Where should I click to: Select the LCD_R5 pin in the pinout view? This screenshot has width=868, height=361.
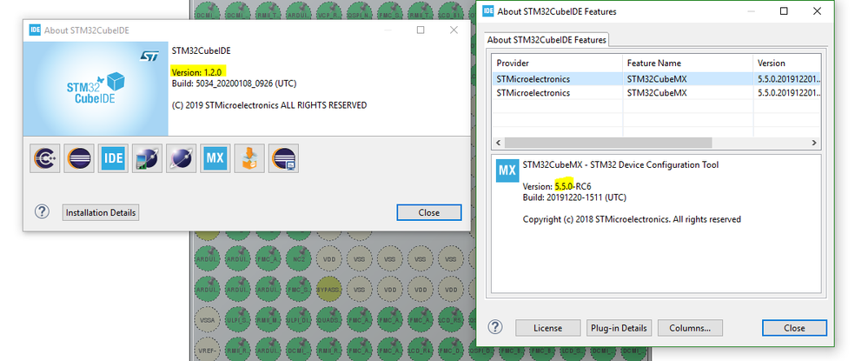[451, 320]
